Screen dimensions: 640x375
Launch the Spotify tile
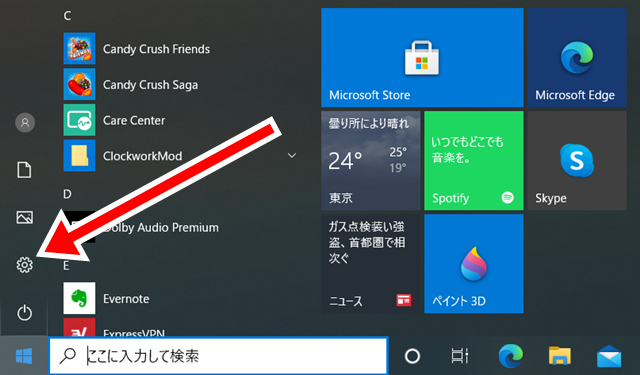pos(473,160)
